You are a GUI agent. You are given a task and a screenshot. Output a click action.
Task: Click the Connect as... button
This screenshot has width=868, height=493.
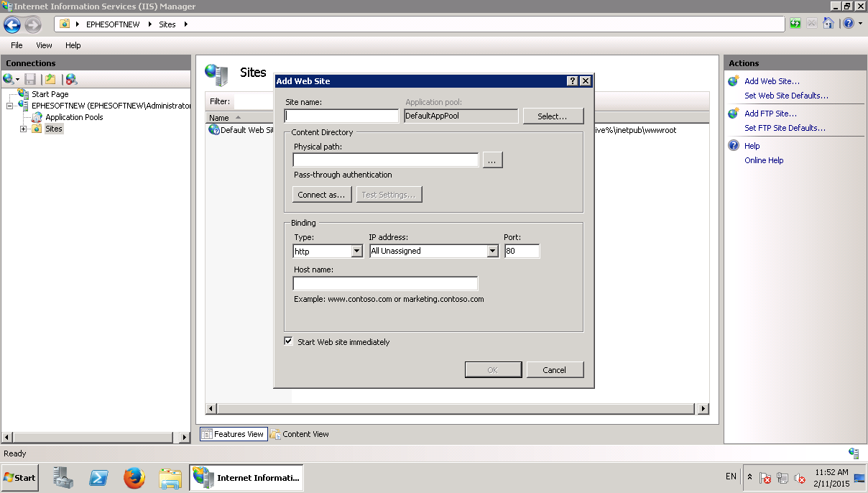[x=322, y=195]
